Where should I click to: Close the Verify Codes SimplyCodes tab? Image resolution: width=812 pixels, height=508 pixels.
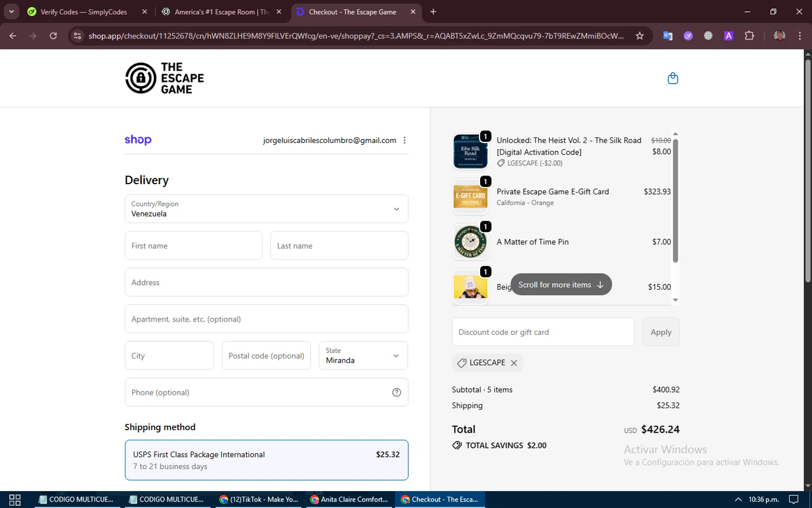pyautogui.click(x=145, y=12)
